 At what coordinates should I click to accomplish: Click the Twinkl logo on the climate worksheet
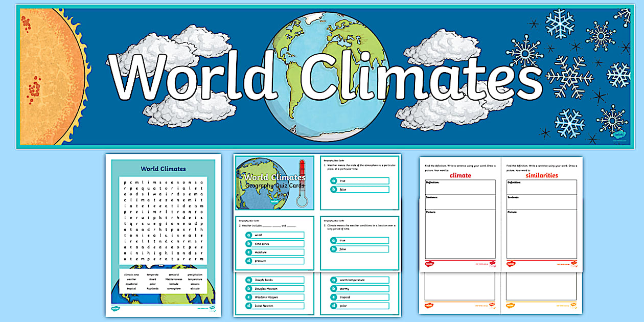point(429,263)
